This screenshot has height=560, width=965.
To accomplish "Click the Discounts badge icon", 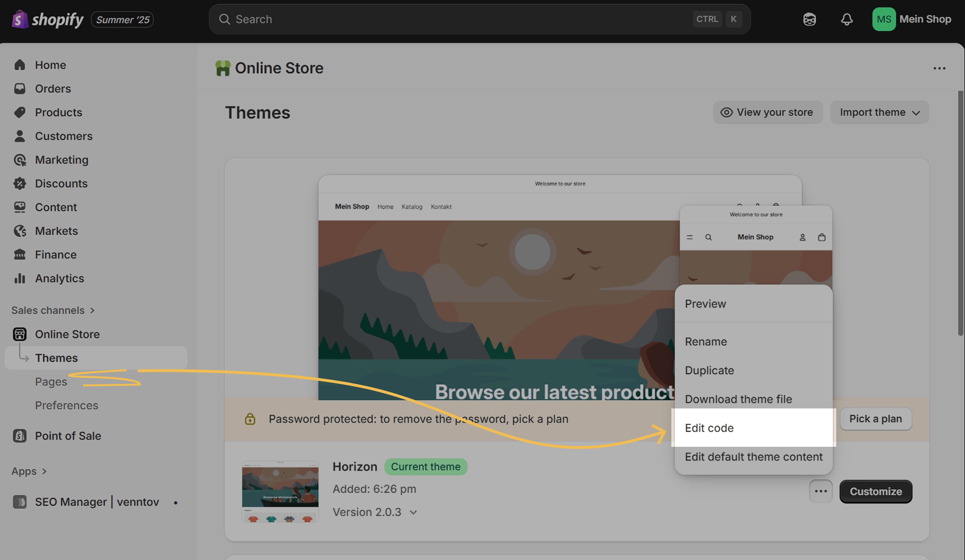I will (x=19, y=183).
